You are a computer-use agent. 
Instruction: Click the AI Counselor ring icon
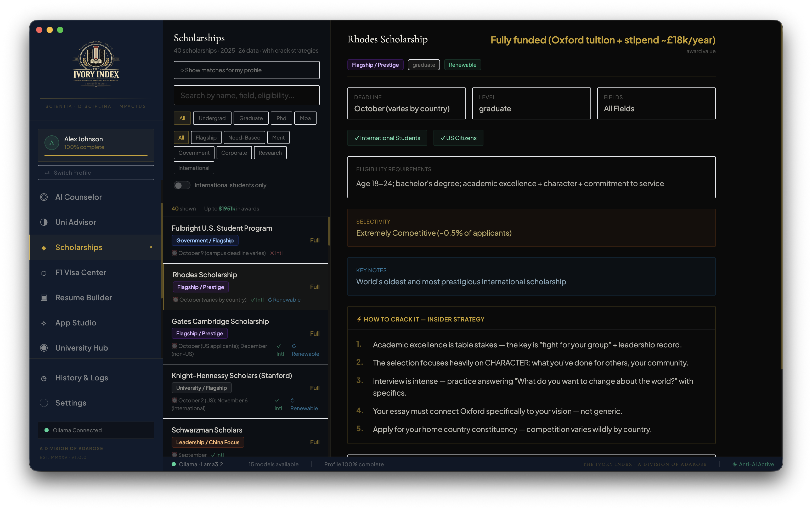point(44,197)
